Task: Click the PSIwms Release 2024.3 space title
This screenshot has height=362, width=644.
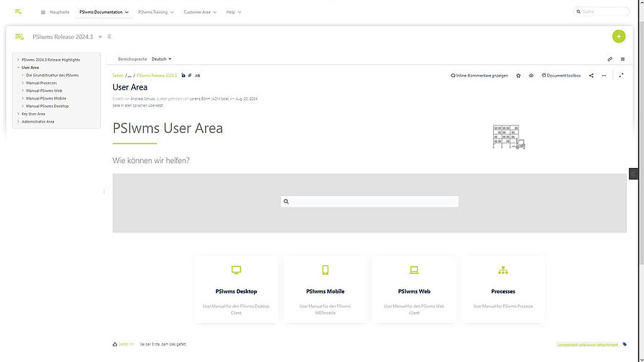Action: [x=63, y=37]
